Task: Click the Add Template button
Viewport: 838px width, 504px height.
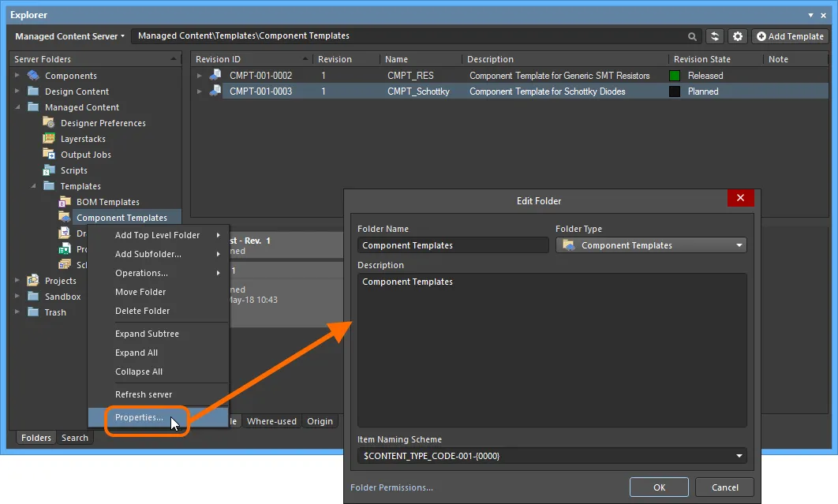Action: [x=791, y=36]
